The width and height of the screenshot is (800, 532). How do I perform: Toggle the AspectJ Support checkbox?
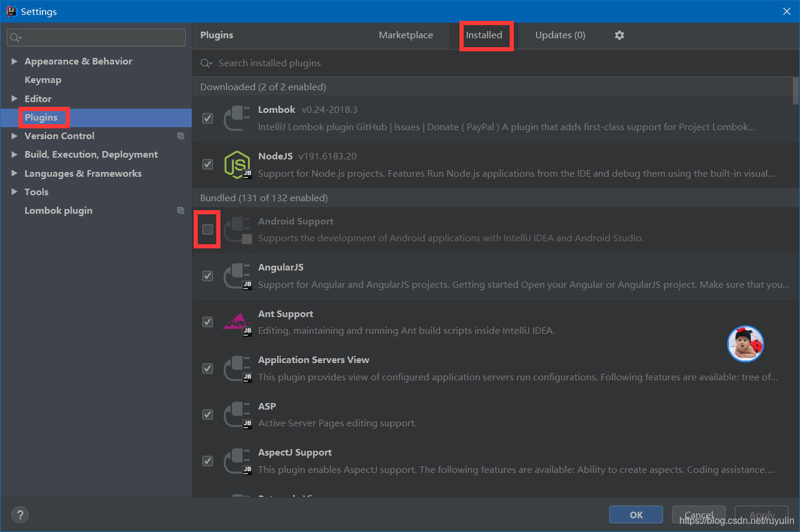[x=207, y=461]
